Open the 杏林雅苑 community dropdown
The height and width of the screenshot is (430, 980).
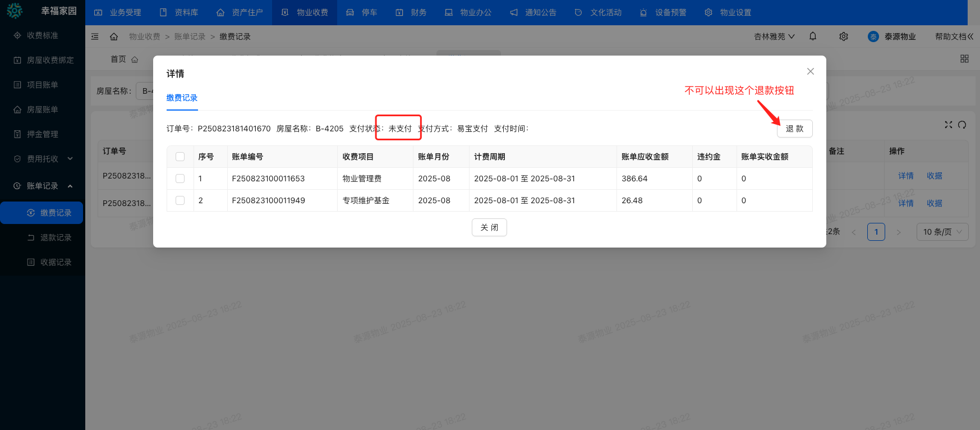coord(774,36)
